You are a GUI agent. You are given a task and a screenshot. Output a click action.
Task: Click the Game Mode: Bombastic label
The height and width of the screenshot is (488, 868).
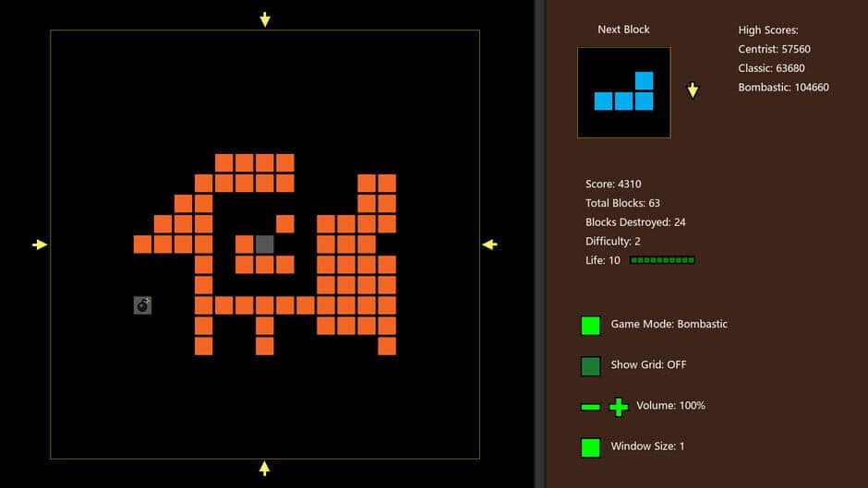669,325
